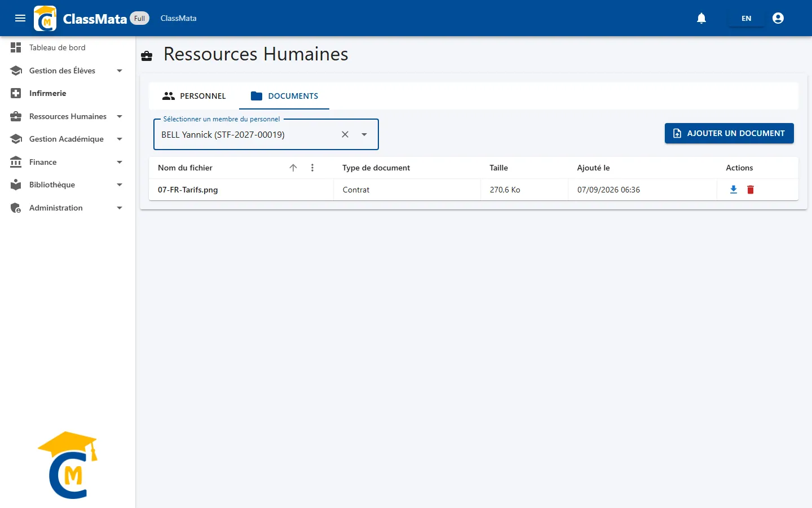Open the staff member dropdown arrow
The width and height of the screenshot is (812, 508).
[364, 134]
